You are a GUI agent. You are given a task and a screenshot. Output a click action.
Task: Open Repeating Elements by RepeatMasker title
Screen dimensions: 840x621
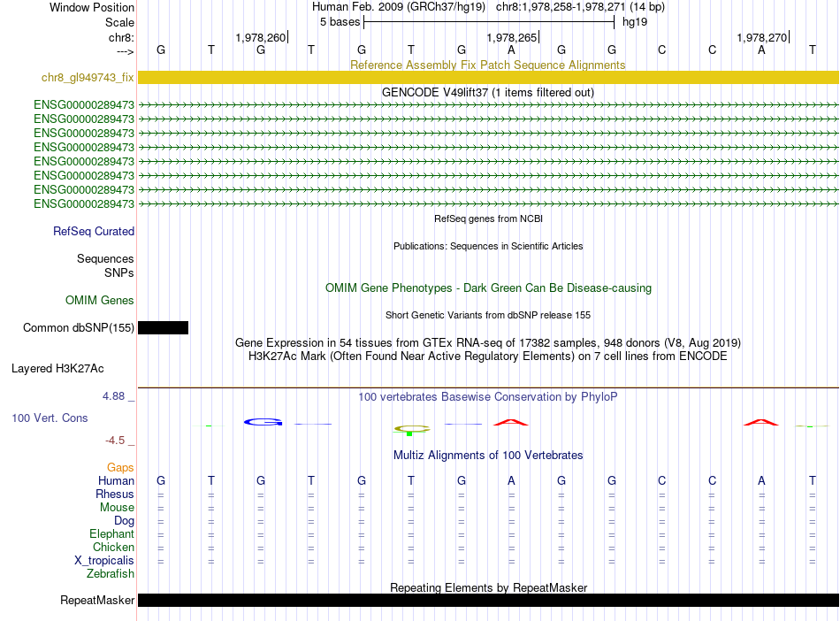pyautogui.click(x=489, y=587)
